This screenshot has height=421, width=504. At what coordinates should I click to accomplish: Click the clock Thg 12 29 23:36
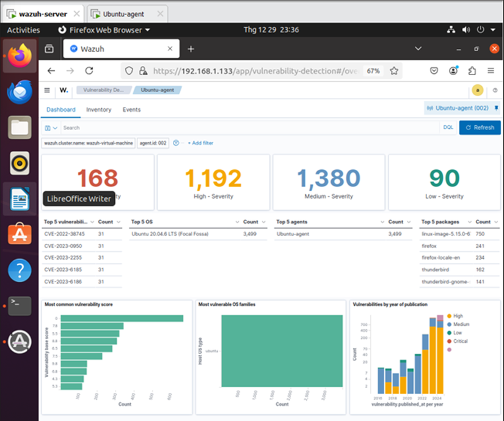(x=271, y=30)
